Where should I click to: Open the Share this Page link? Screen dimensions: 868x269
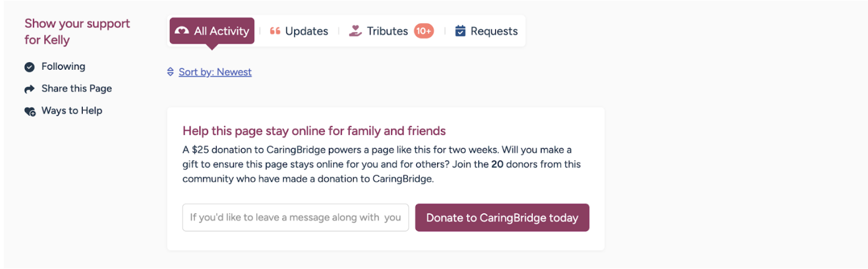[x=77, y=88]
